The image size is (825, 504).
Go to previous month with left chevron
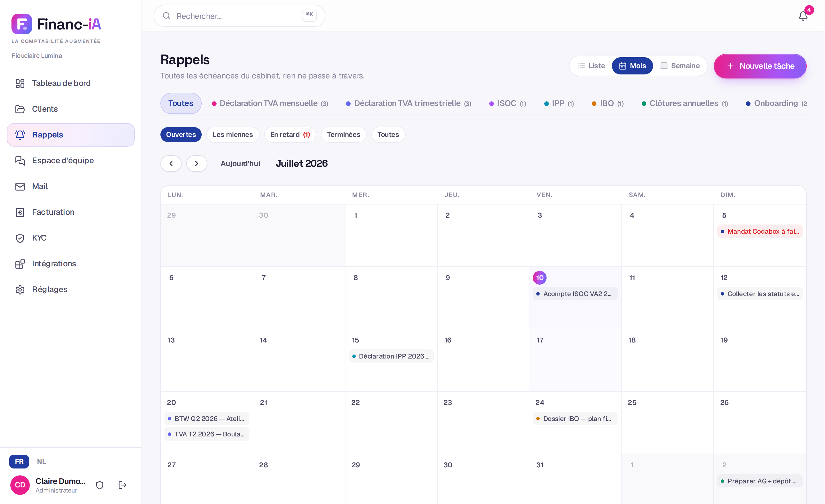pyautogui.click(x=171, y=163)
